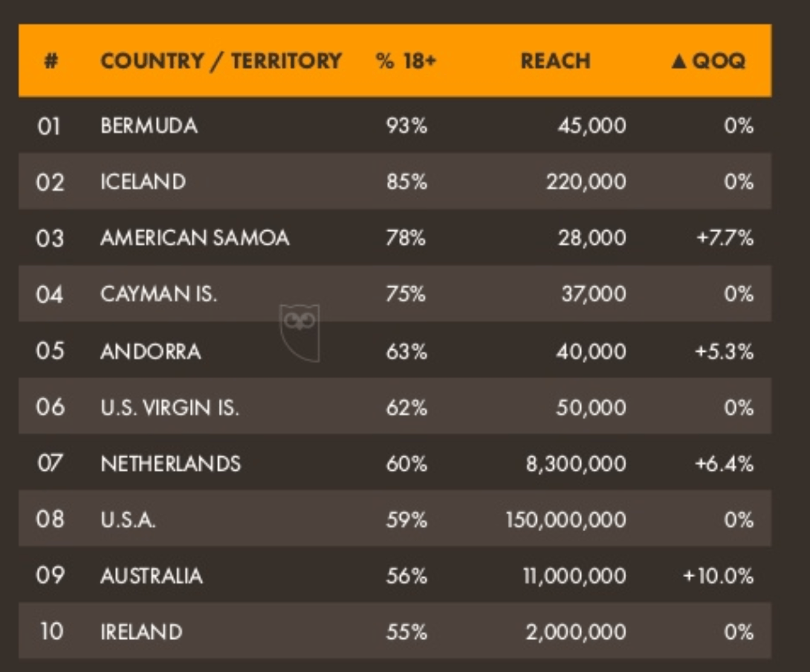This screenshot has width=810, height=672.
Task: Click U.S. Virgin Is. entry
Action: point(170,407)
